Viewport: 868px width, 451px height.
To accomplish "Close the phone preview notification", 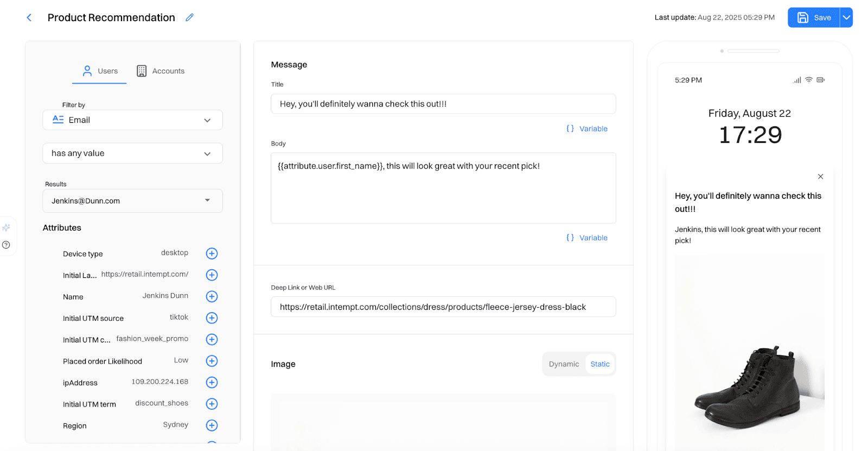I will (820, 176).
